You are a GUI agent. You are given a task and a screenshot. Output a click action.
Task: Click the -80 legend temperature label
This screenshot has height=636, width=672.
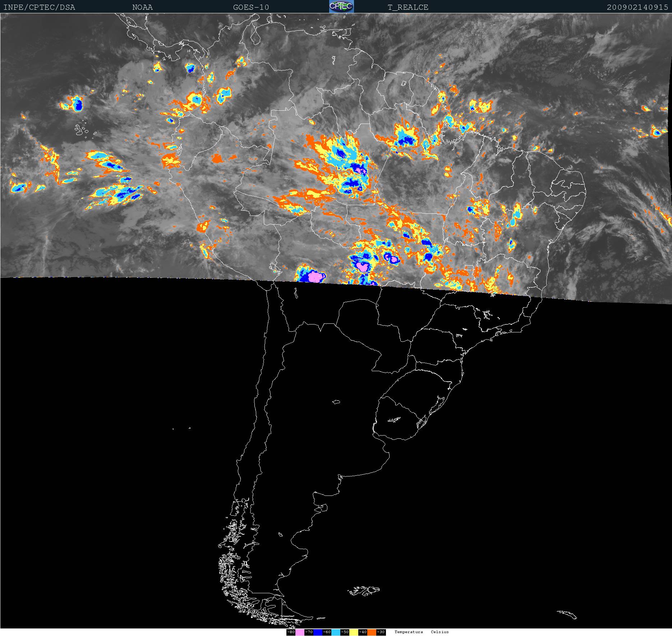291,632
